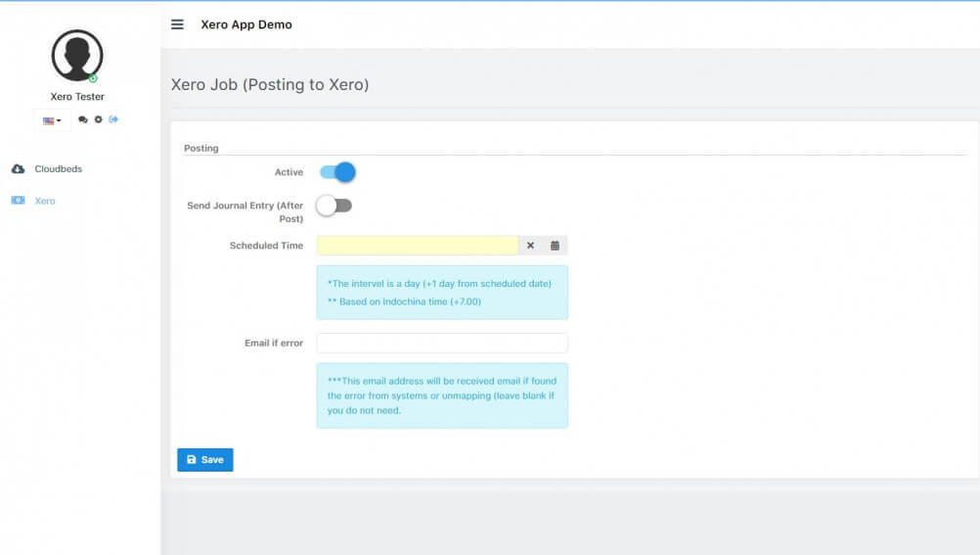Open the chat messages icon under username
This screenshot has height=555, width=980.
click(x=83, y=120)
